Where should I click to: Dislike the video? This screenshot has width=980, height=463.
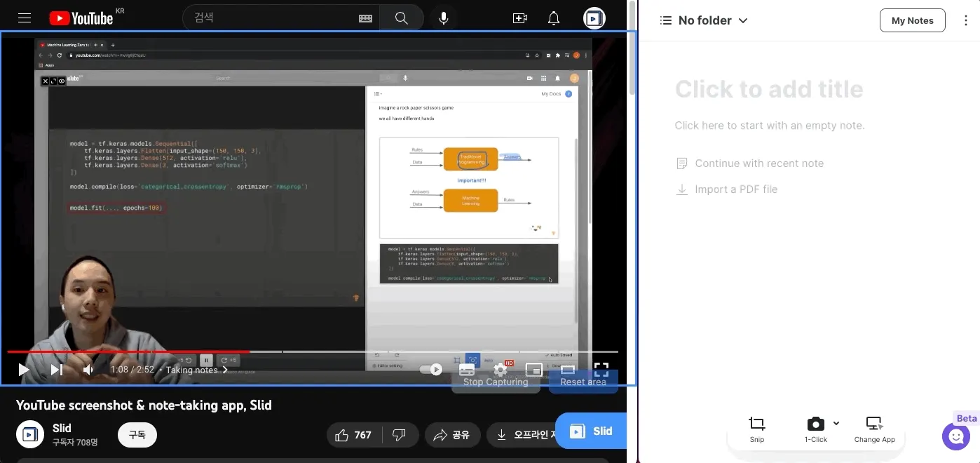pyautogui.click(x=400, y=435)
